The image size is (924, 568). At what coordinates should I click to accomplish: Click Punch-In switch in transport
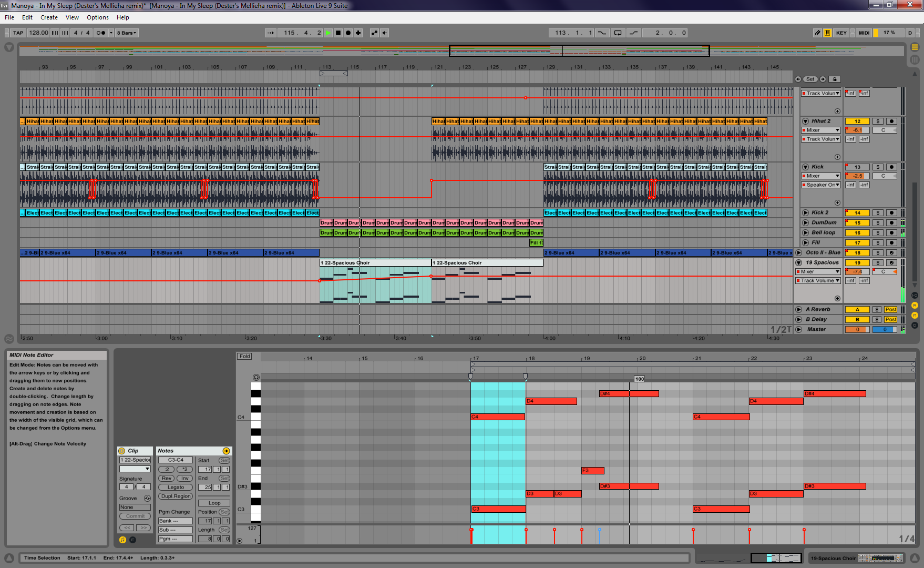tap(602, 33)
